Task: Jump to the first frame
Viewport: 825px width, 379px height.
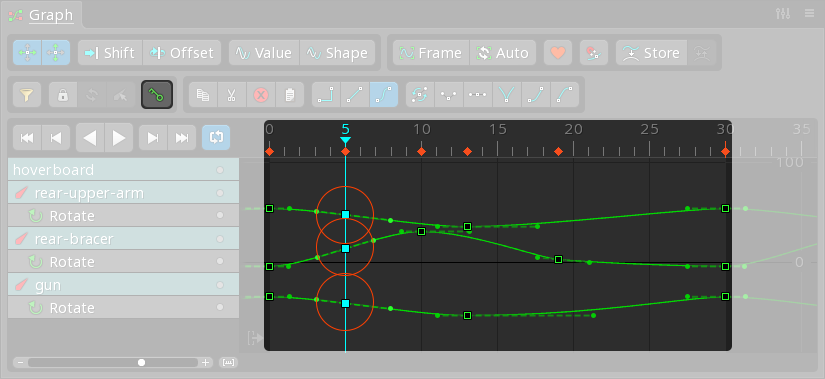Action: click(27, 138)
